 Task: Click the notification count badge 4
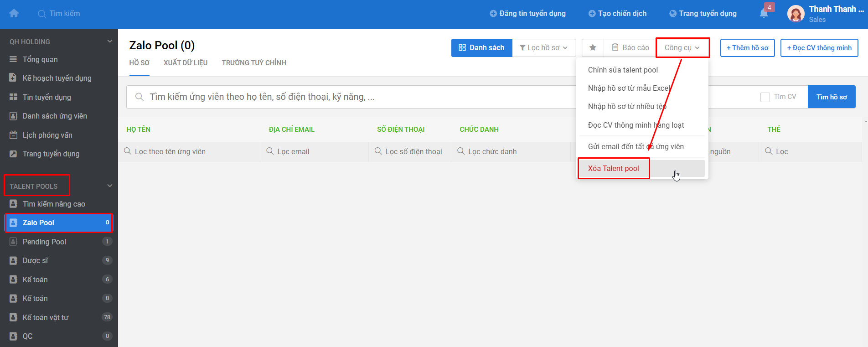770,7
